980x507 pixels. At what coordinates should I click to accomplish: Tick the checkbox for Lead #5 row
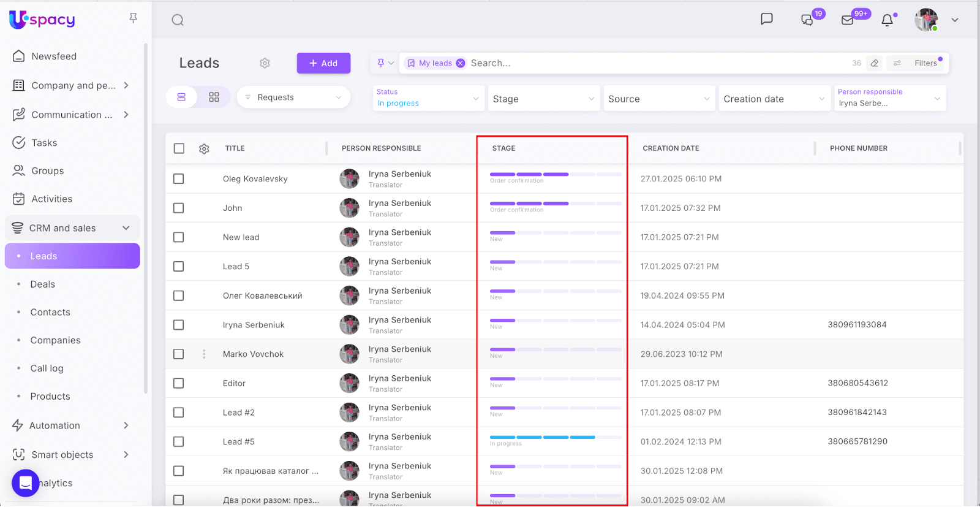178,441
